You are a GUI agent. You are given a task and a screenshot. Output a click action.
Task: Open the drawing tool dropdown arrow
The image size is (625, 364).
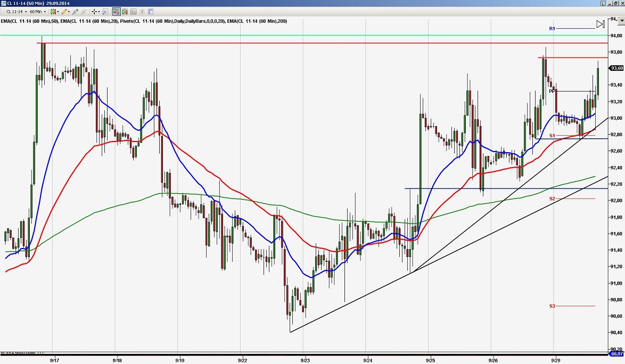pyautogui.click(x=69, y=12)
